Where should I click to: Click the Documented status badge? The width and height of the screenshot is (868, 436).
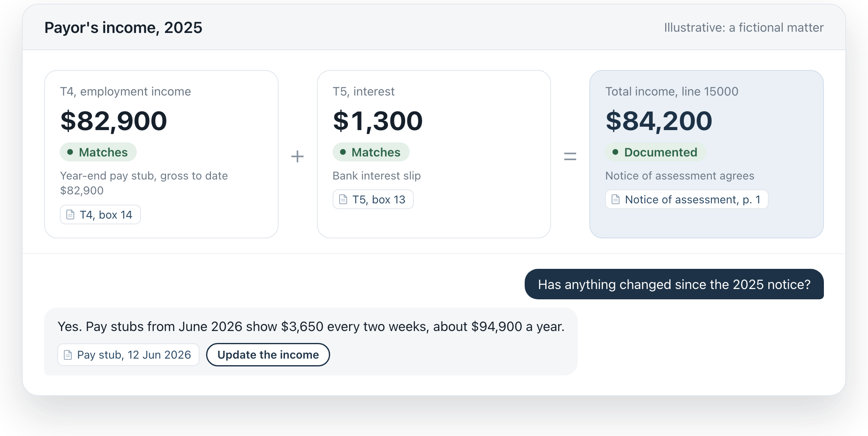point(655,152)
